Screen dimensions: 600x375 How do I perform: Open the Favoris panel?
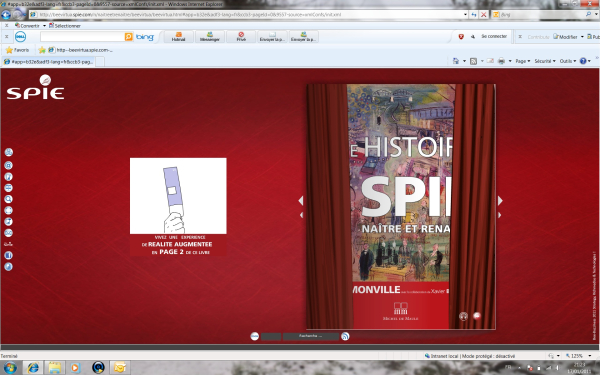(x=18, y=50)
